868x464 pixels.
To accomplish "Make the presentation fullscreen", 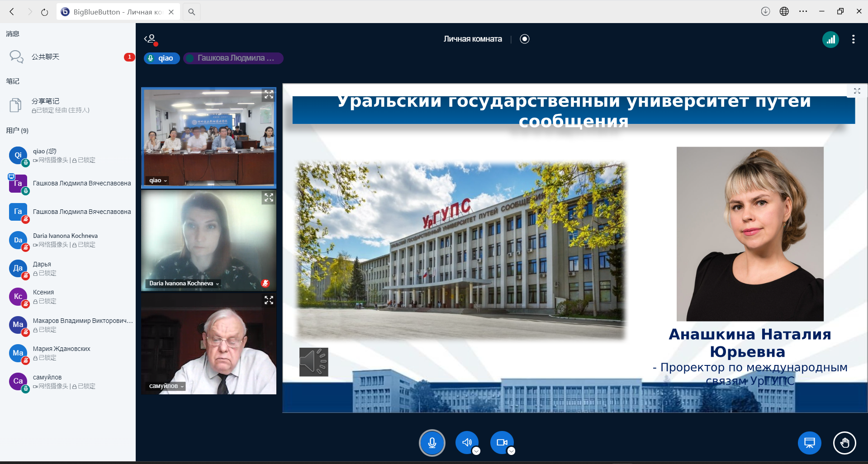I will click(x=857, y=91).
